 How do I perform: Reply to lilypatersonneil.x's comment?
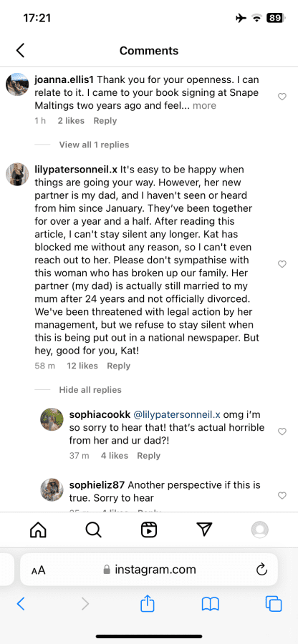118,366
